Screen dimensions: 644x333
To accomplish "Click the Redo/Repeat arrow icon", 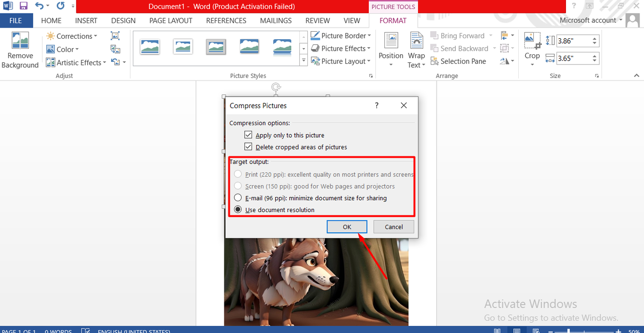I will pos(60,7).
